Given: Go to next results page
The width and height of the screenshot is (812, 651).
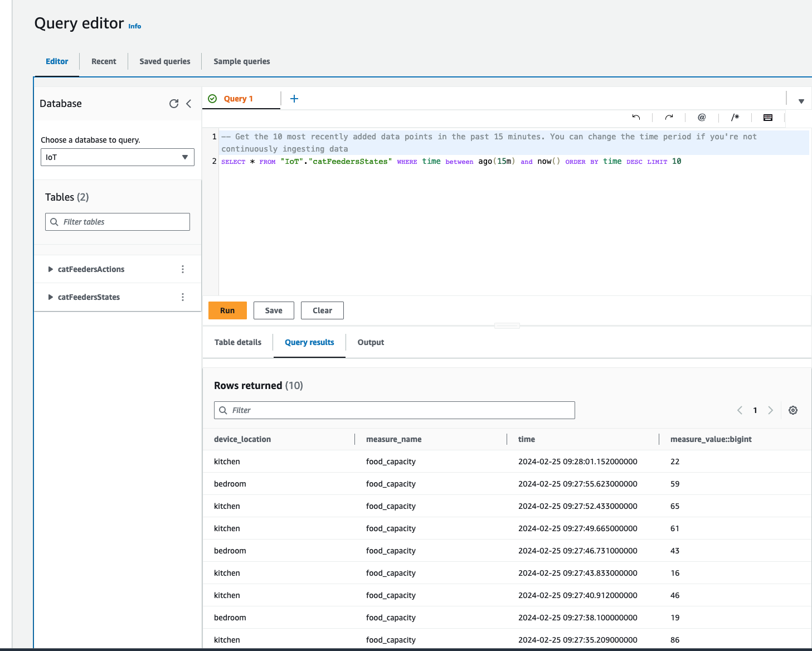Looking at the screenshot, I should [771, 410].
